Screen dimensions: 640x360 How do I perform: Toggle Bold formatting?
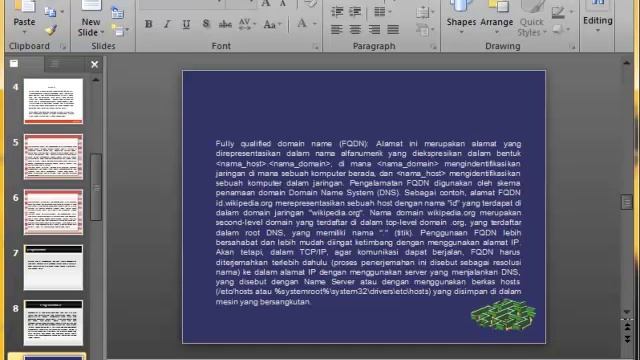tap(149, 24)
